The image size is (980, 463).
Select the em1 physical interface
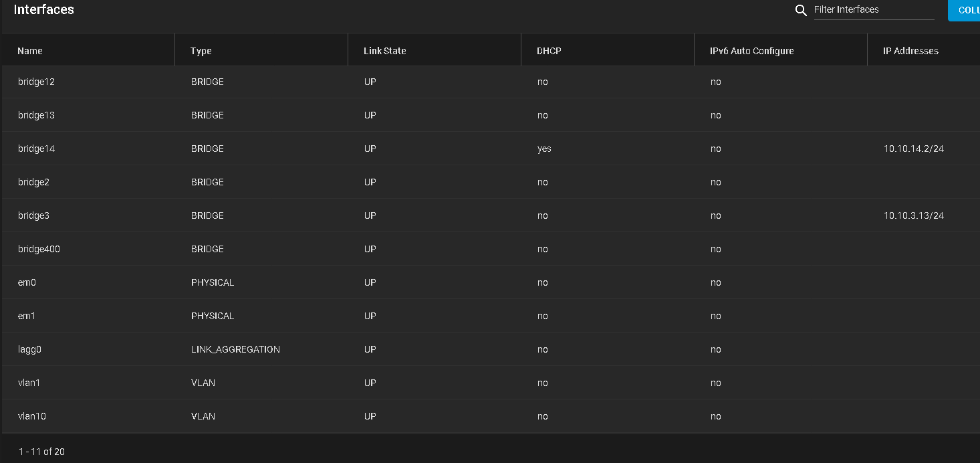(491, 316)
